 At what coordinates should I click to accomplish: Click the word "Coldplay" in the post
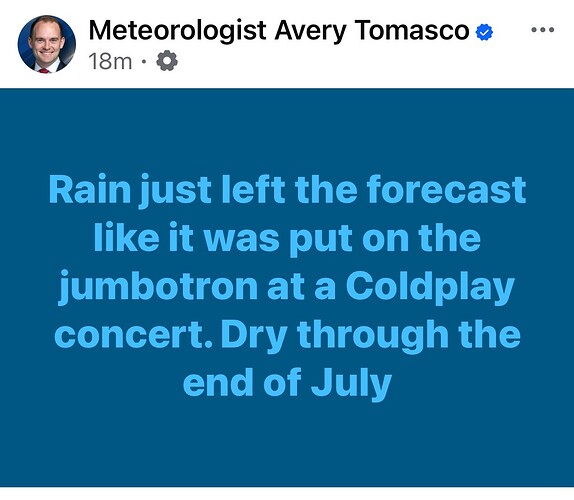coord(430,287)
